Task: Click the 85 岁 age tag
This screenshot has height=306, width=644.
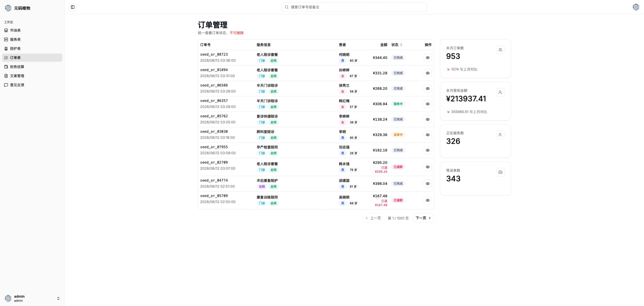Action: pyautogui.click(x=353, y=138)
